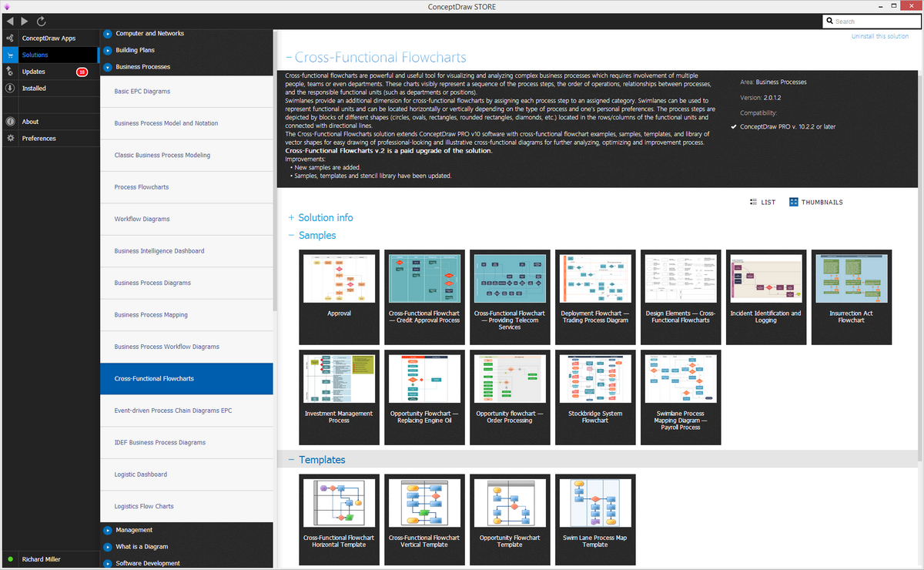Open ConceptDraw Apps in sidebar
This screenshot has height=570, width=924.
click(x=48, y=39)
